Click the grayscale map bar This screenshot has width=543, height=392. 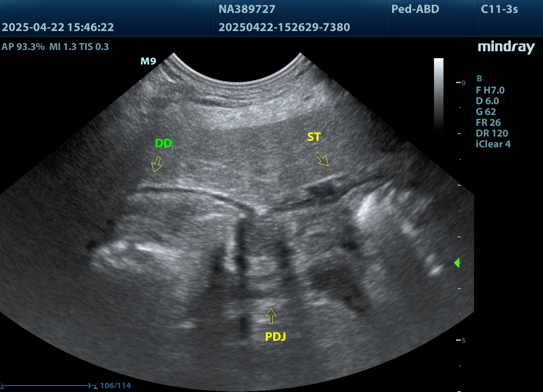click(x=438, y=94)
